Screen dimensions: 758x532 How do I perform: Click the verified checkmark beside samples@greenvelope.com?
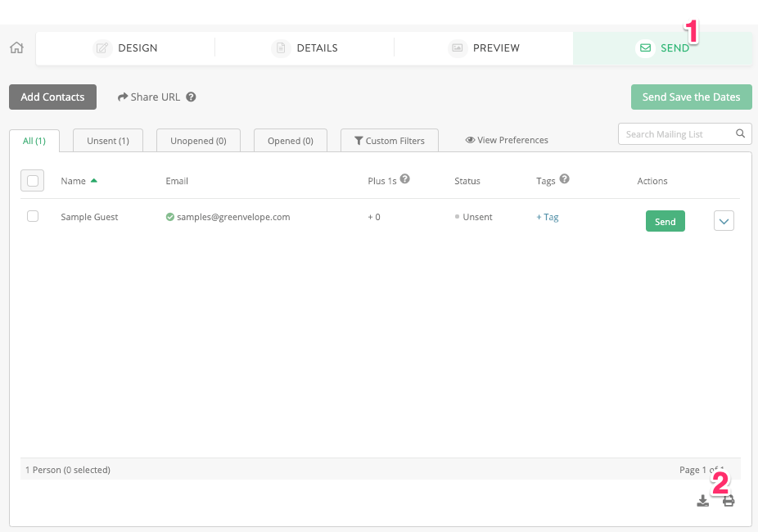(169, 217)
